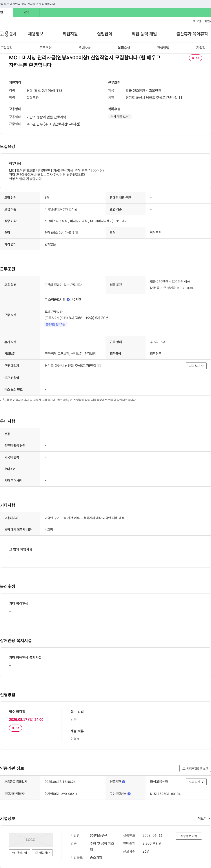Click the 업종 value 주형 및 금형 제조업
Viewport: 211px width, 868px height.
pyautogui.click(x=102, y=846)
